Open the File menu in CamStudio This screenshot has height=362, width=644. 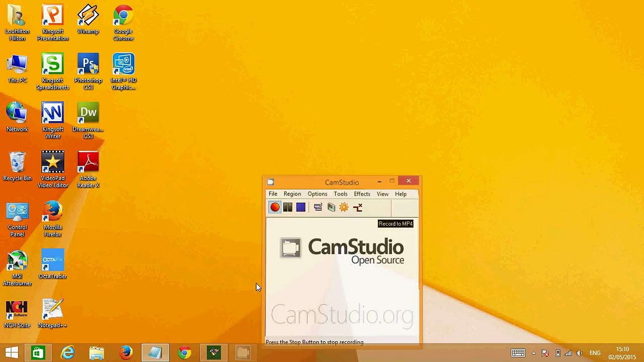coord(273,194)
